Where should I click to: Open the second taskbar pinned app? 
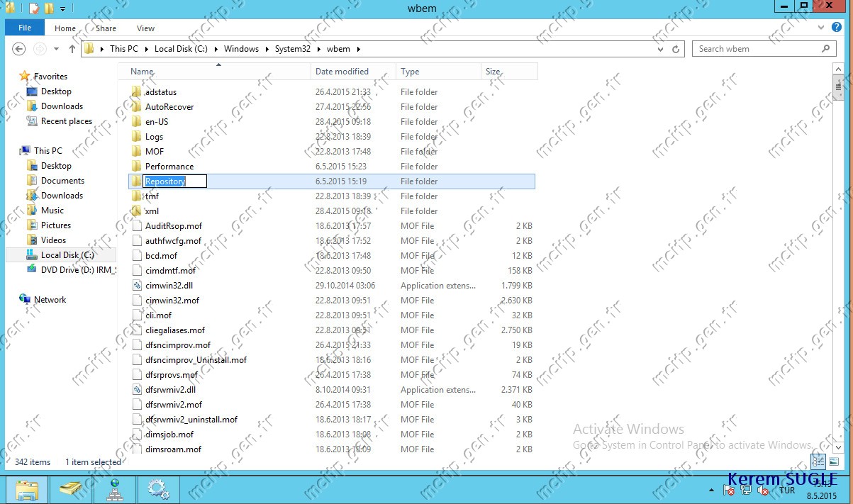point(71,489)
